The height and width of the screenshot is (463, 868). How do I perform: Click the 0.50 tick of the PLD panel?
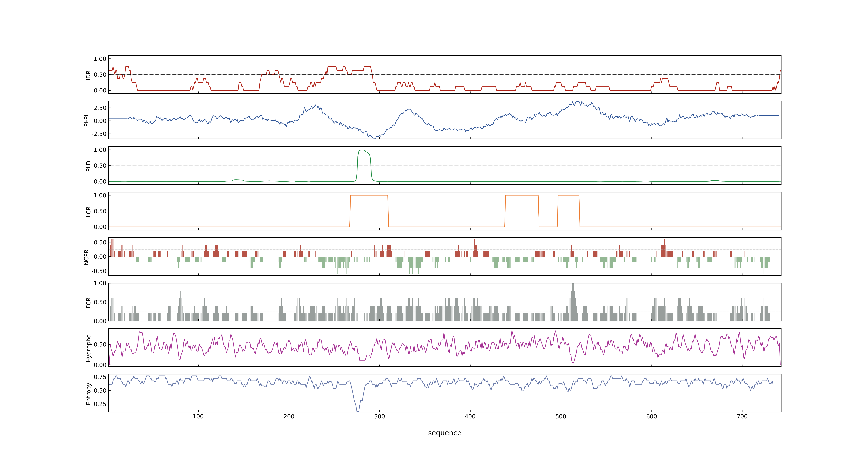pos(100,166)
